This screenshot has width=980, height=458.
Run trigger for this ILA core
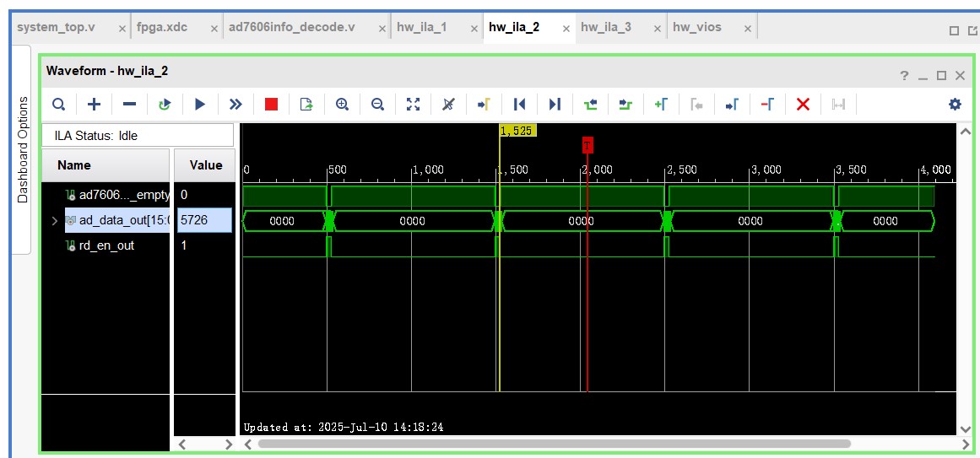click(200, 105)
